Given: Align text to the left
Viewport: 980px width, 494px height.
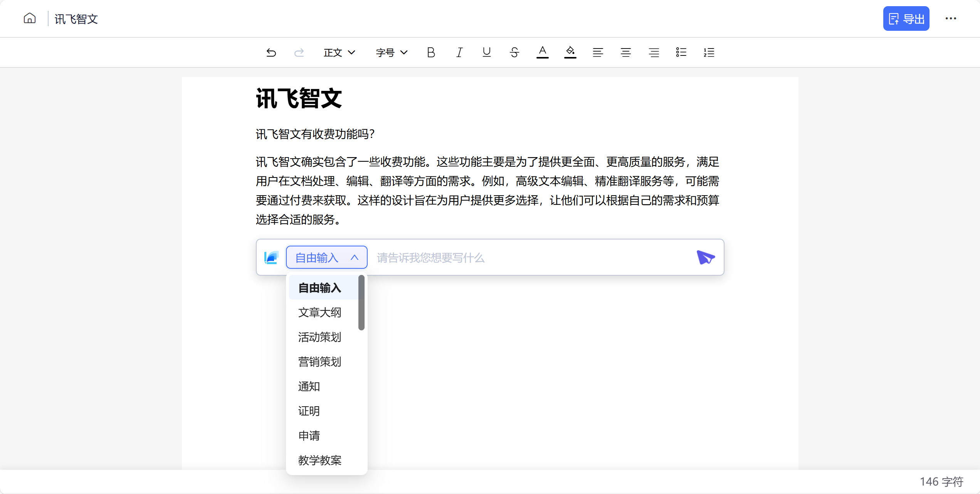Looking at the screenshot, I should [598, 52].
